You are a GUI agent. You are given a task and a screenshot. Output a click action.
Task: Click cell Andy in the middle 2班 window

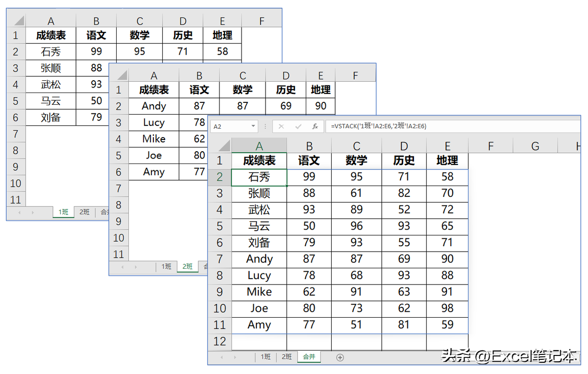tap(154, 106)
